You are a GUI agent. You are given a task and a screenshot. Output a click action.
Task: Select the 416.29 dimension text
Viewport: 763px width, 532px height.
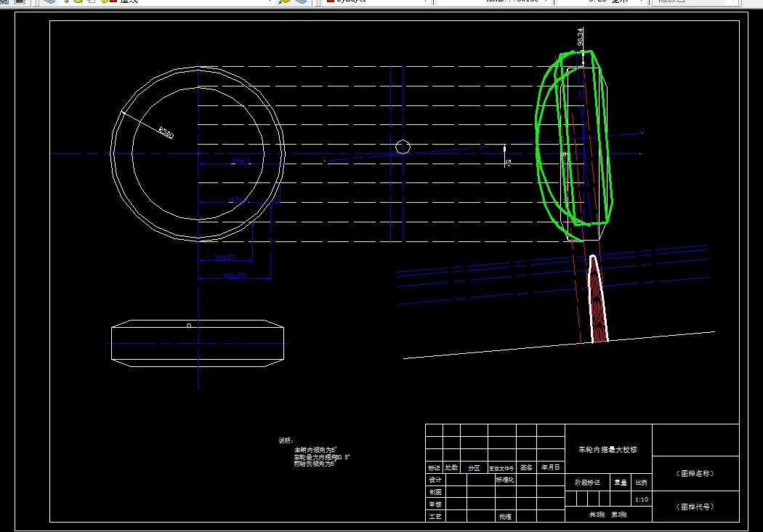pyautogui.click(x=235, y=275)
